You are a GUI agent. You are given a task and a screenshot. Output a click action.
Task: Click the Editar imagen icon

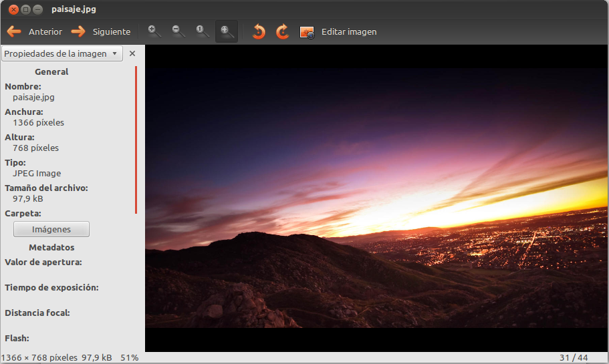pos(307,32)
